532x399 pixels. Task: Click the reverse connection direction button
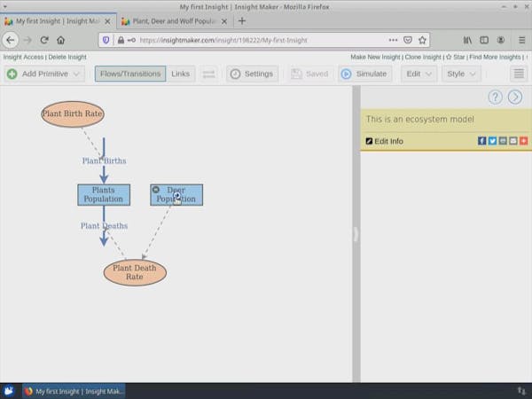[x=208, y=74]
